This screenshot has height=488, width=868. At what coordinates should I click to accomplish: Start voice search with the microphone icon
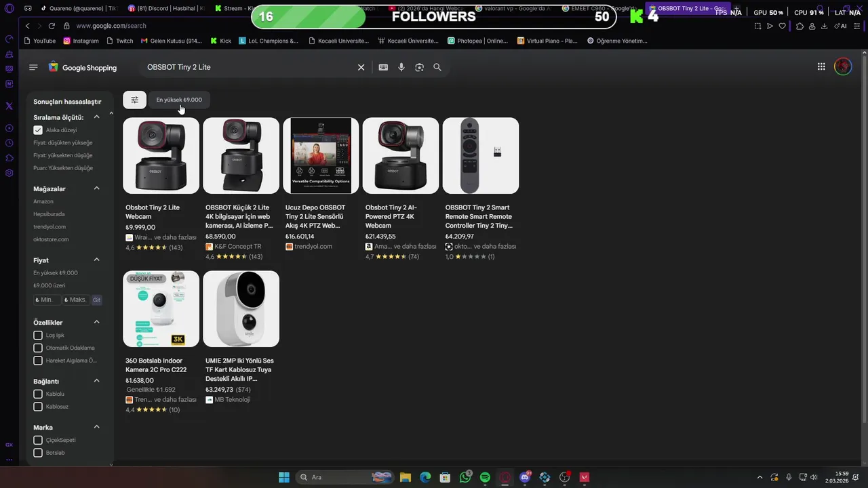(401, 67)
